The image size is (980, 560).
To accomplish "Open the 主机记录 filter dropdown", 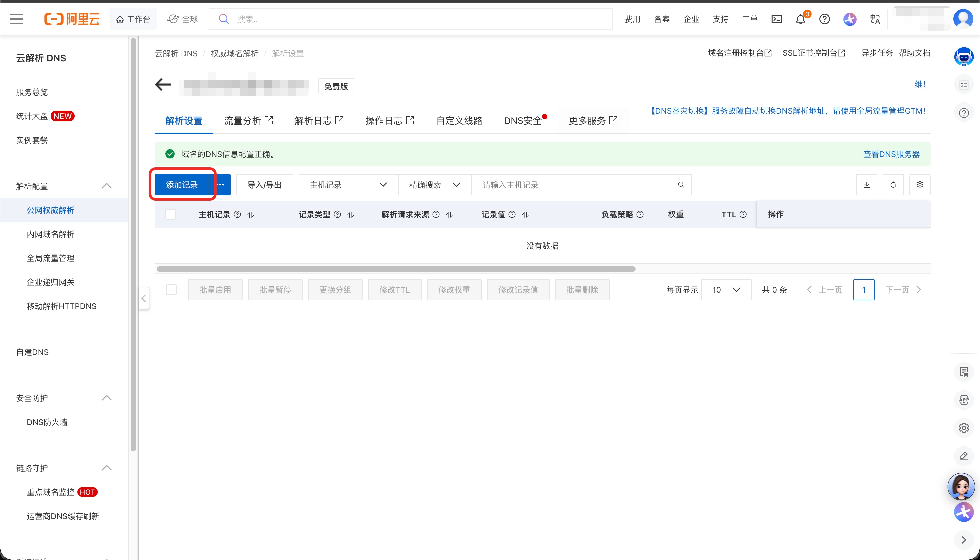I will [347, 185].
